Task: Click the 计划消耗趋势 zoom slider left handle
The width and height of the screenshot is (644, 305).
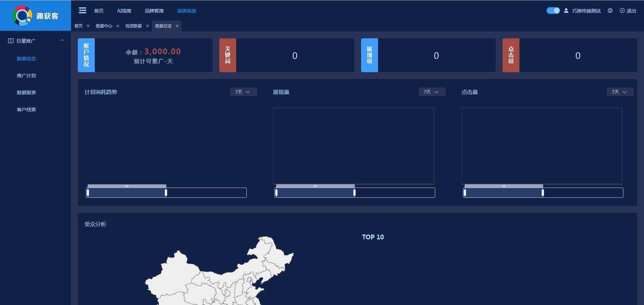Action: click(88, 192)
